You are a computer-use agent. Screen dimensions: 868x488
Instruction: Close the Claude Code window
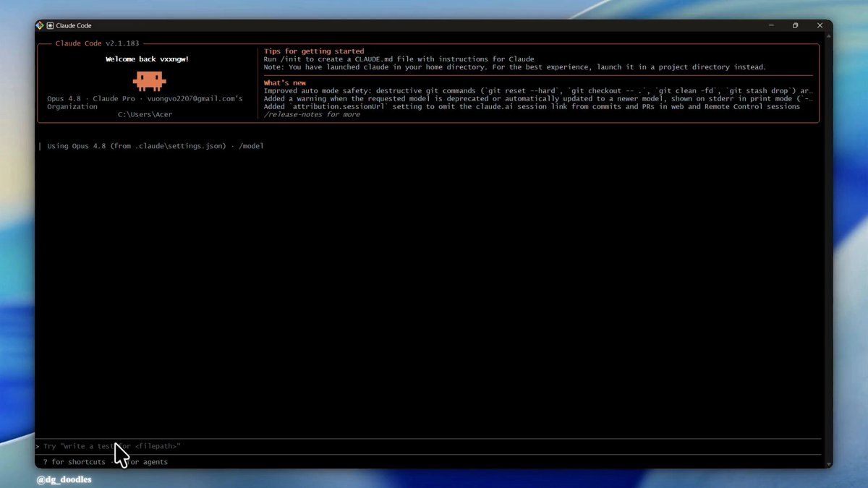pos(820,25)
